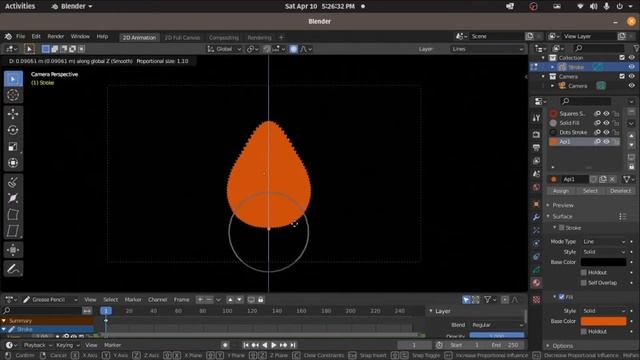Open the Window menu

[80, 36]
